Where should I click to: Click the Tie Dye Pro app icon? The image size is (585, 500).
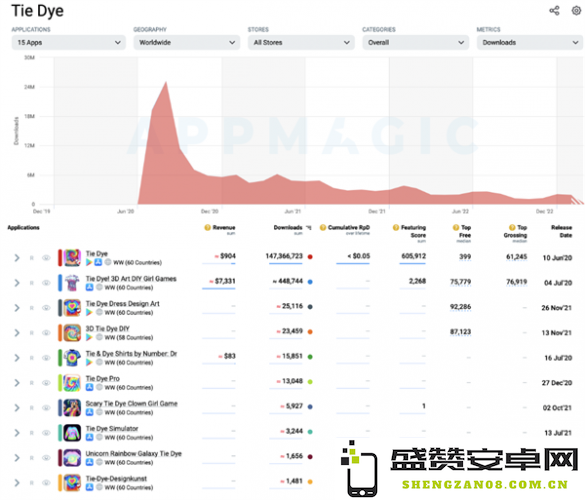[x=72, y=383]
